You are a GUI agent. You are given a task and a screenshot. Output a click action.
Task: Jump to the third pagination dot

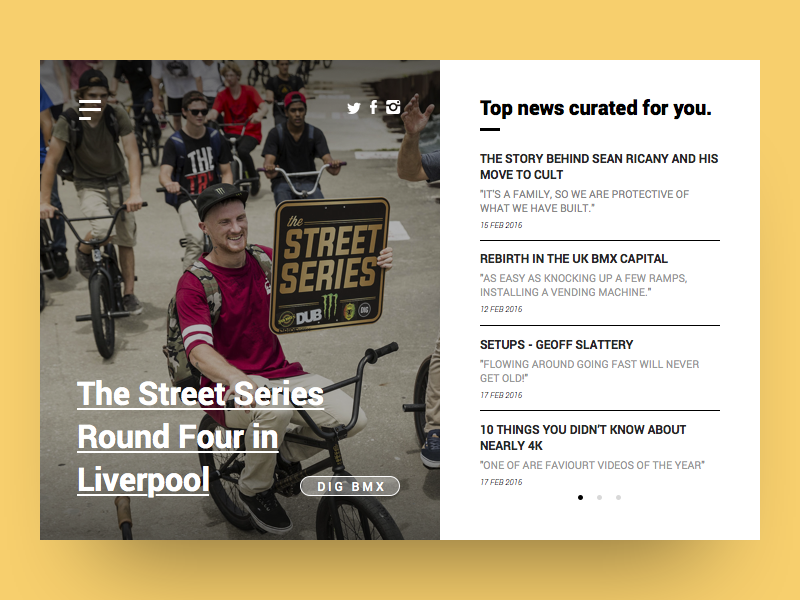[x=618, y=497]
